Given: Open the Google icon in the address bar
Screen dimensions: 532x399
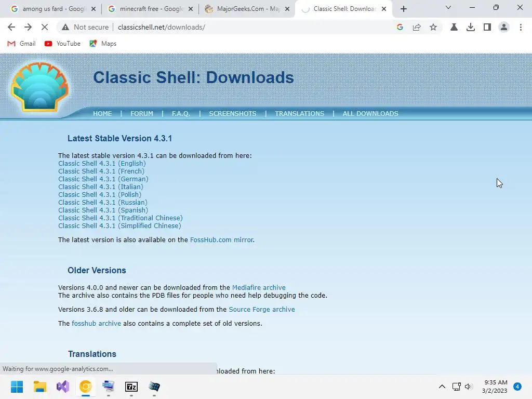Looking at the screenshot, I should point(400,27).
